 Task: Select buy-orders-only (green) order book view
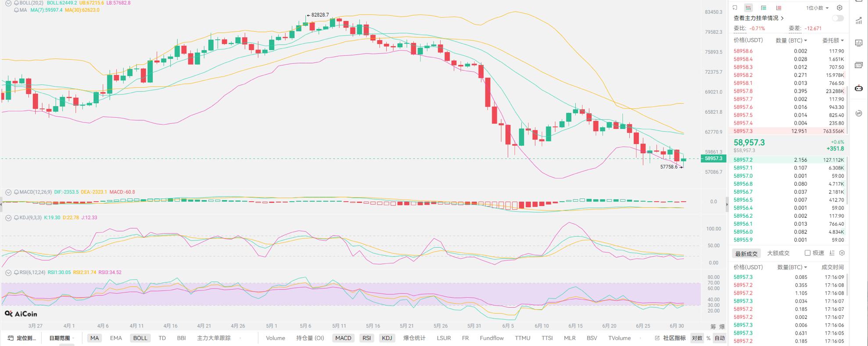[764, 8]
